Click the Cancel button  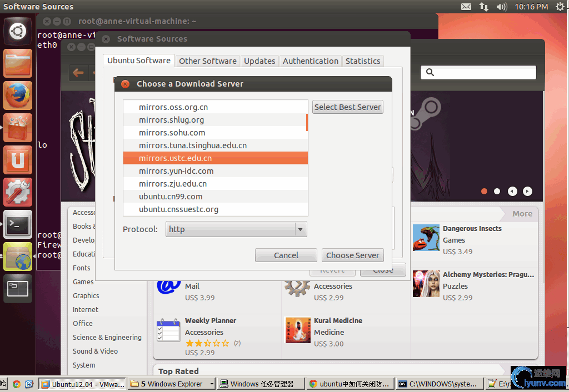point(286,255)
